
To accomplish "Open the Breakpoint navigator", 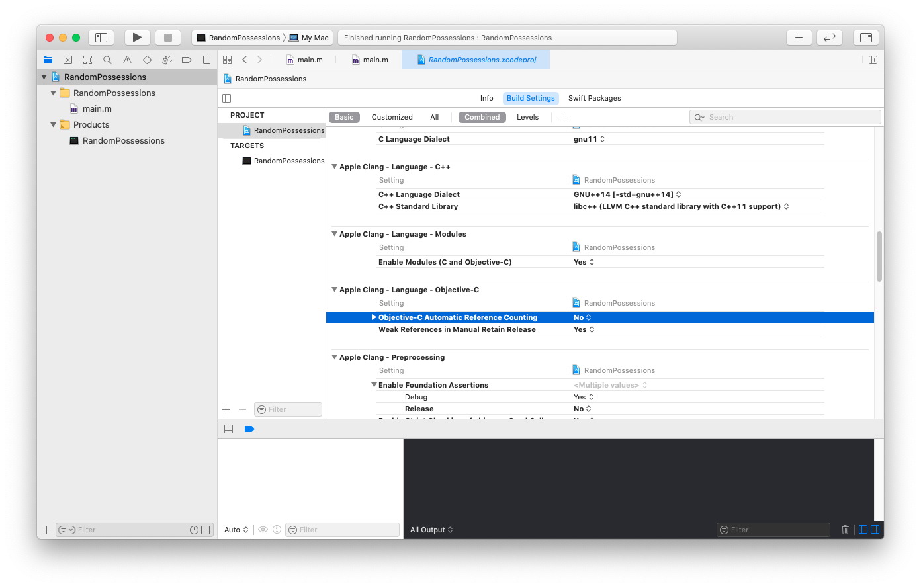I will click(x=187, y=60).
